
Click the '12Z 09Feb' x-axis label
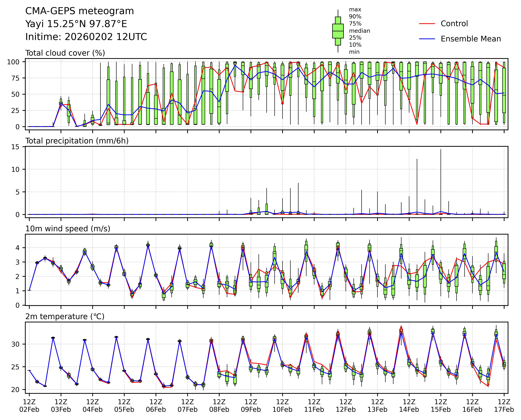tap(251, 406)
